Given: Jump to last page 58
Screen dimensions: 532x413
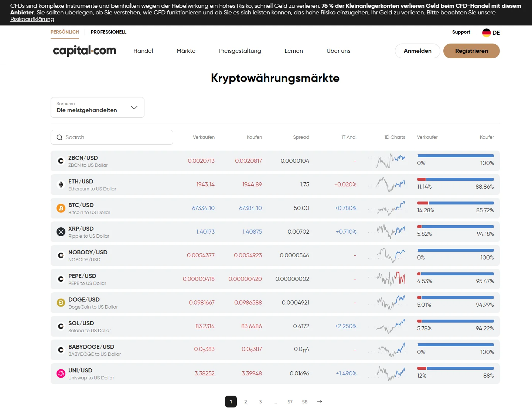Looking at the screenshot, I should 305,402.
